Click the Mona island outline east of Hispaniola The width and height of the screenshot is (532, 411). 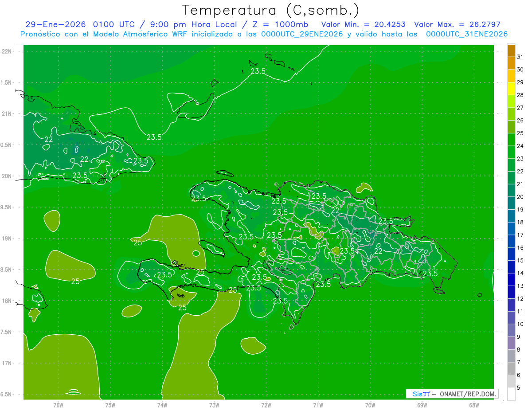click(x=480, y=295)
